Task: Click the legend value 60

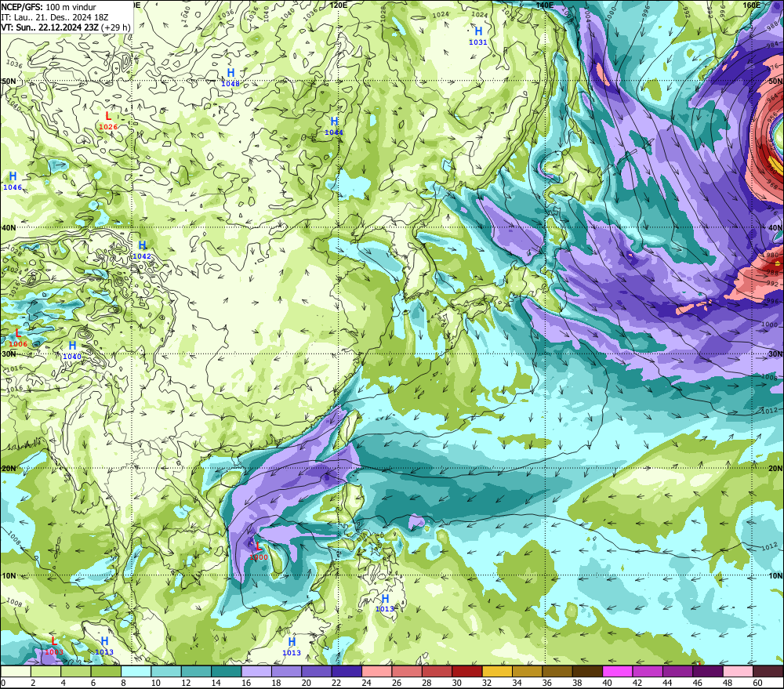Action: pyautogui.click(x=758, y=683)
